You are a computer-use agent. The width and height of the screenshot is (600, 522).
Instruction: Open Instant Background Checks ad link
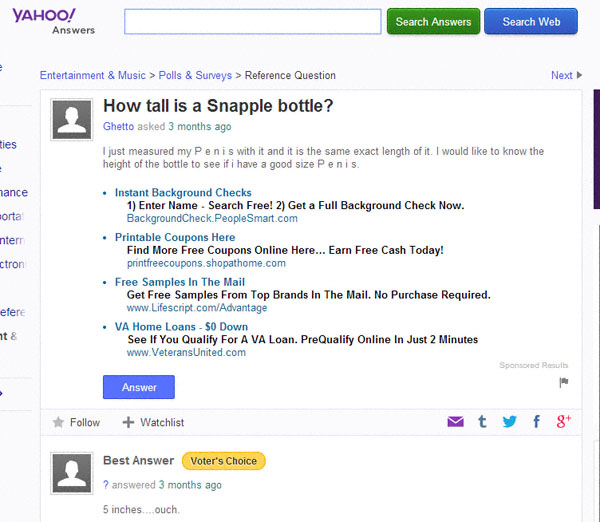pos(183,193)
